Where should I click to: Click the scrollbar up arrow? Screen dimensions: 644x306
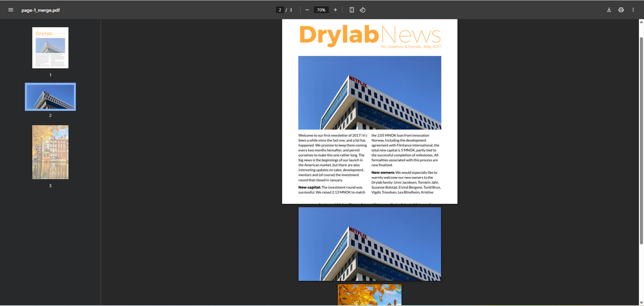pyautogui.click(x=641, y=22)
